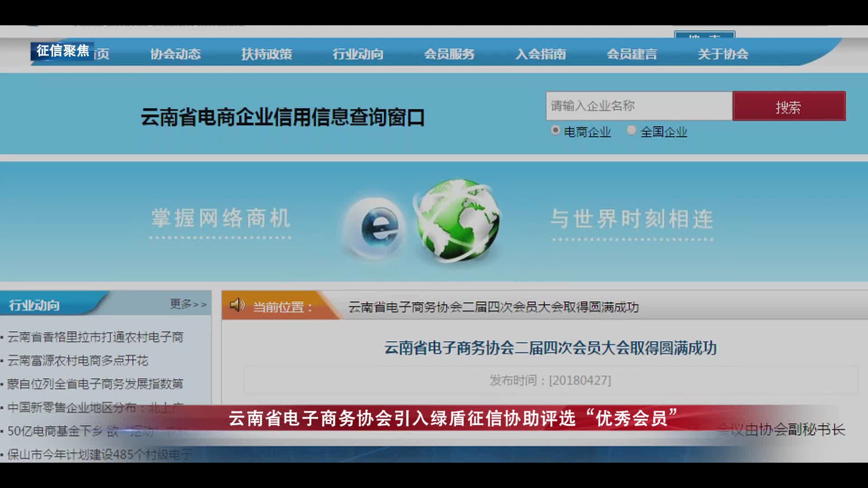
Task: Open the 扶持政策 menu item
Action: [x=267, y=54]
